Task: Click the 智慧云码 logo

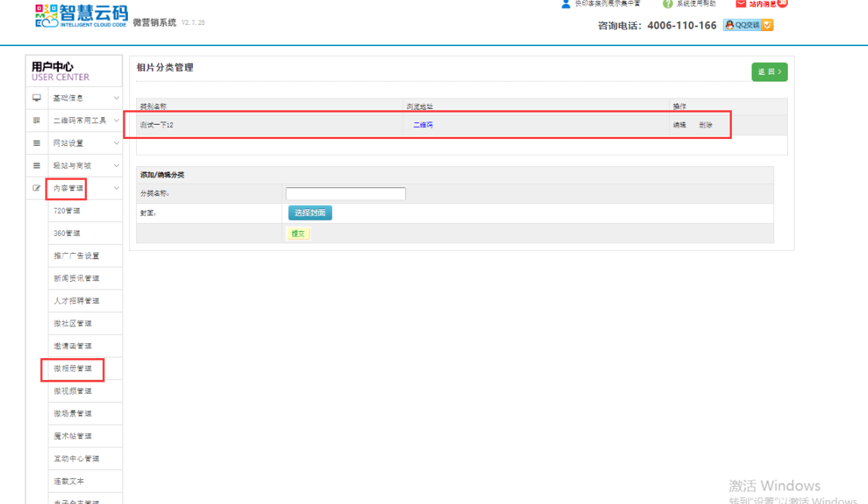Action: point(80,16)
